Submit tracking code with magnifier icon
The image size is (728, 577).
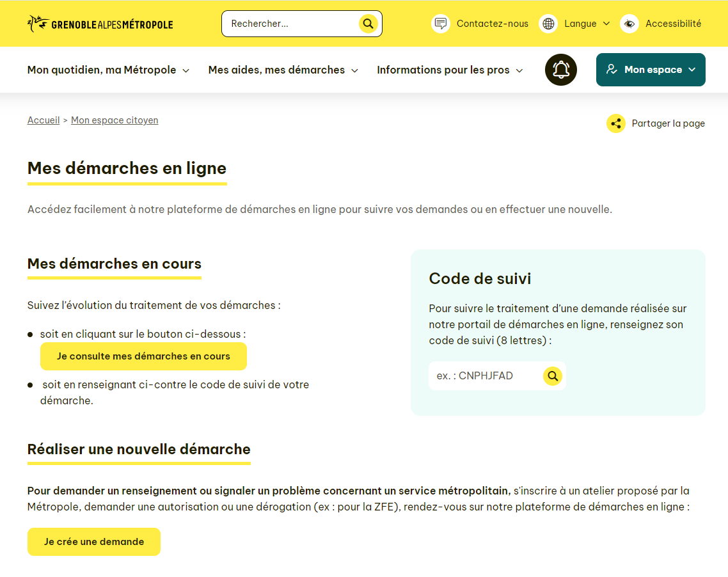(x=553, y=376)
